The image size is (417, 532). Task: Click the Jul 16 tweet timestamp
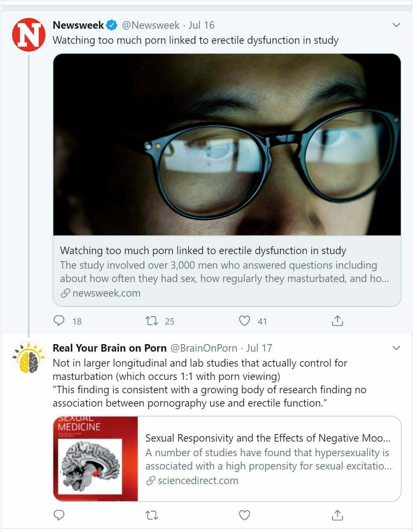[201, 25]
